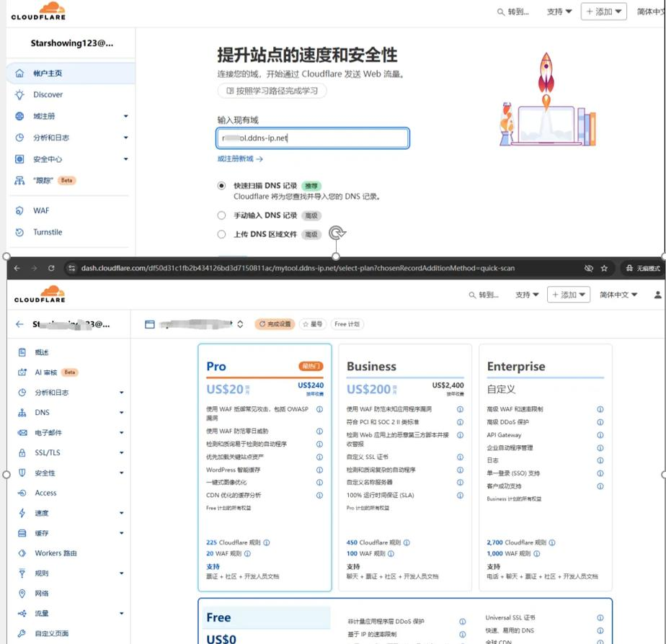Click the lower Cloudflare logo

click(40, 294)
